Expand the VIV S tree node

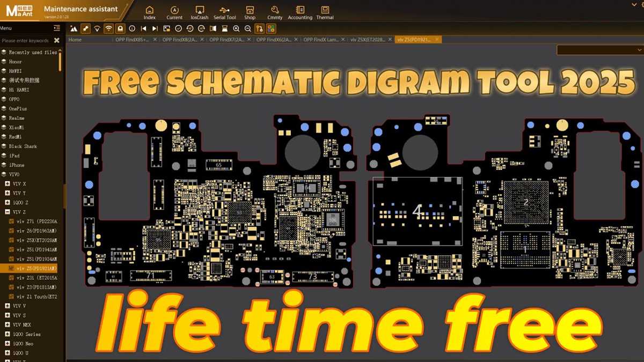pos(8,315)
